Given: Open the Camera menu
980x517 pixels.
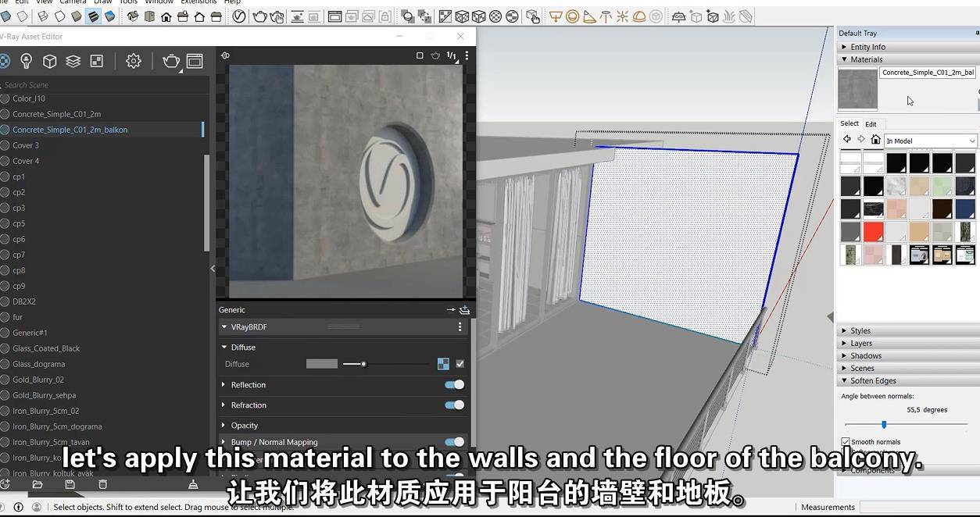Looking at the screenshot, I should click(73, 2).
